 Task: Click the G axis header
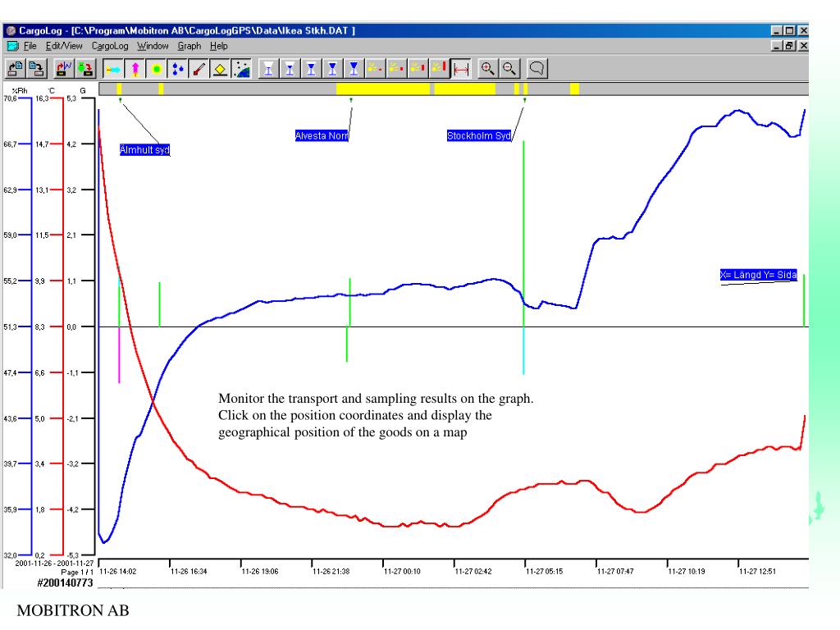click(83, 90)
